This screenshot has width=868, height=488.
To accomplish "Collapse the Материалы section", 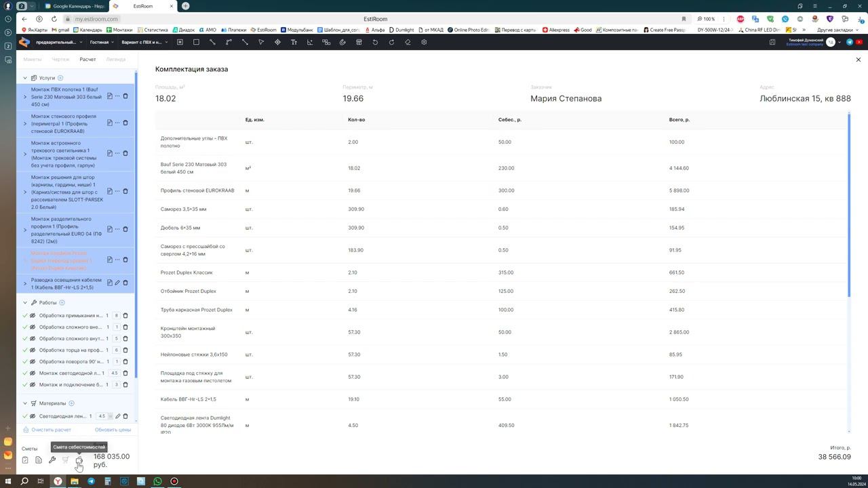I will [x=25, y=403].
